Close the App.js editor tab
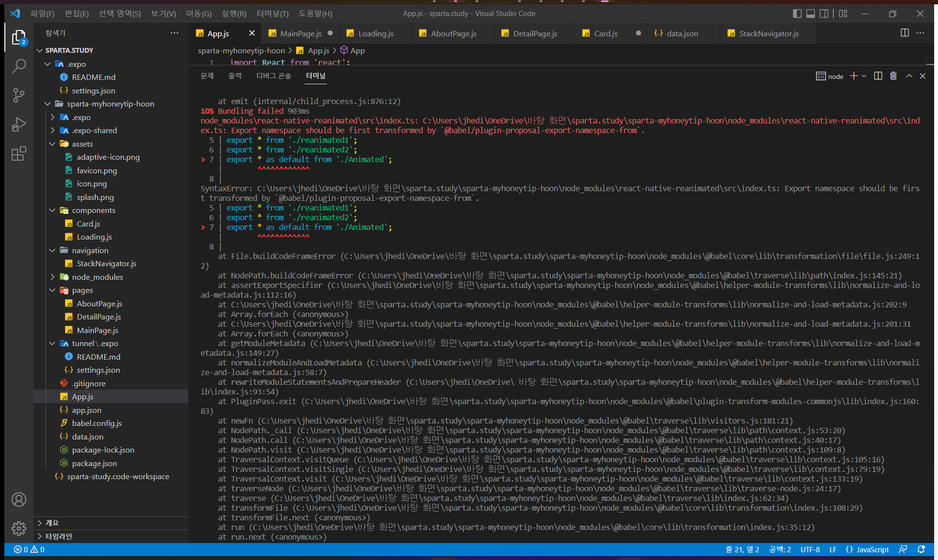 click(252, 33)
